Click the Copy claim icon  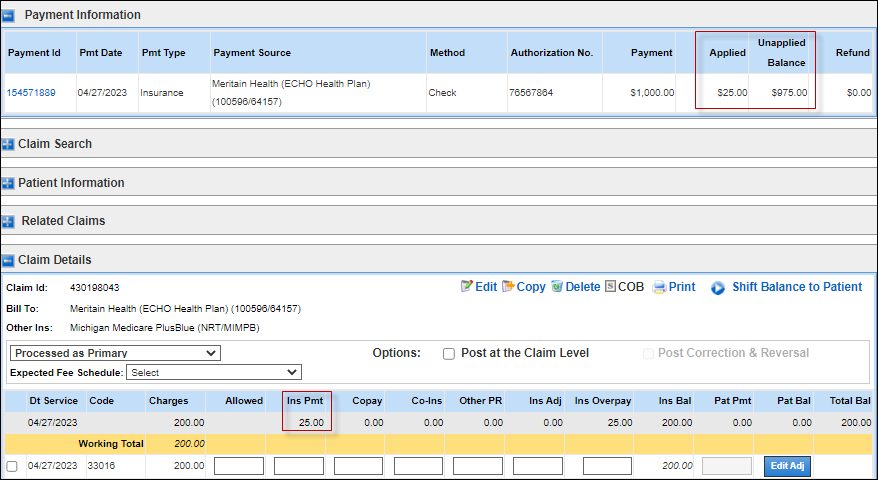(508, 287)
